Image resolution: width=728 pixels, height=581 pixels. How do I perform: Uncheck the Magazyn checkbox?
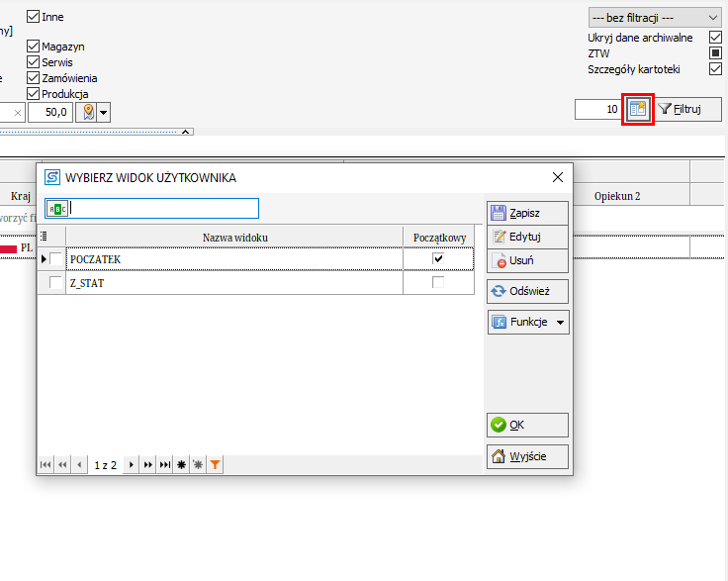pyautogui.click(x=34, y=47)
